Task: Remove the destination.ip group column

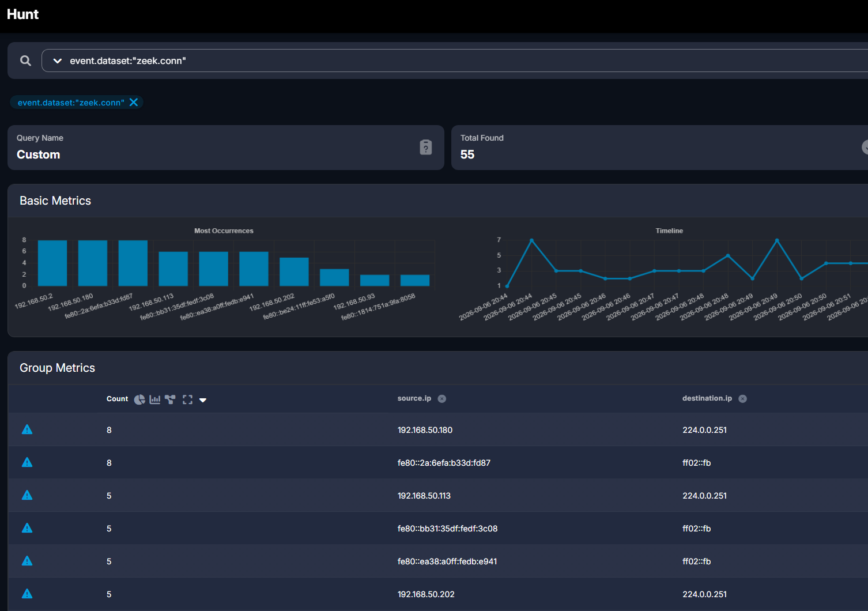Action: (743, 399)
